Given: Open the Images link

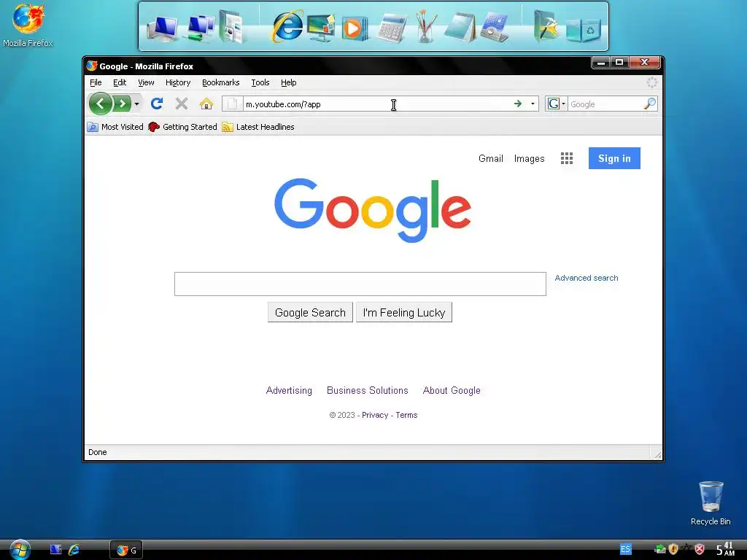Looking at the screenshot, I should tap(529, 158).
